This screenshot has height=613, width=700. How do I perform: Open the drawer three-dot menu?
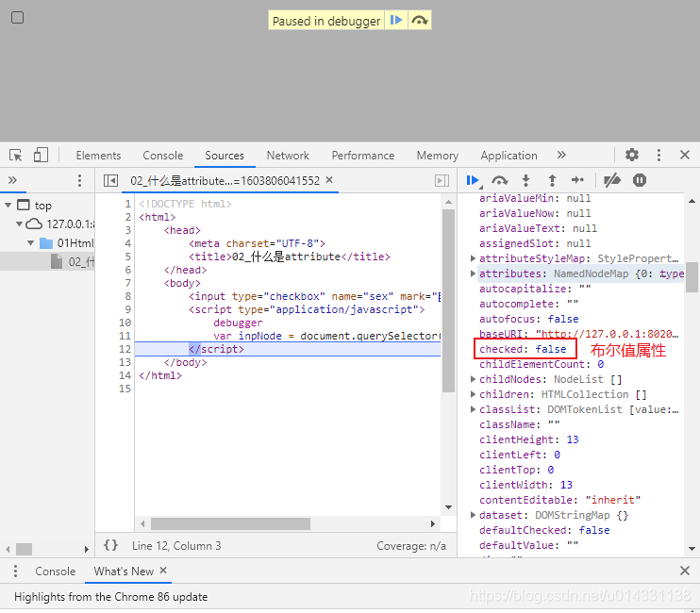[x=16, y=572]
